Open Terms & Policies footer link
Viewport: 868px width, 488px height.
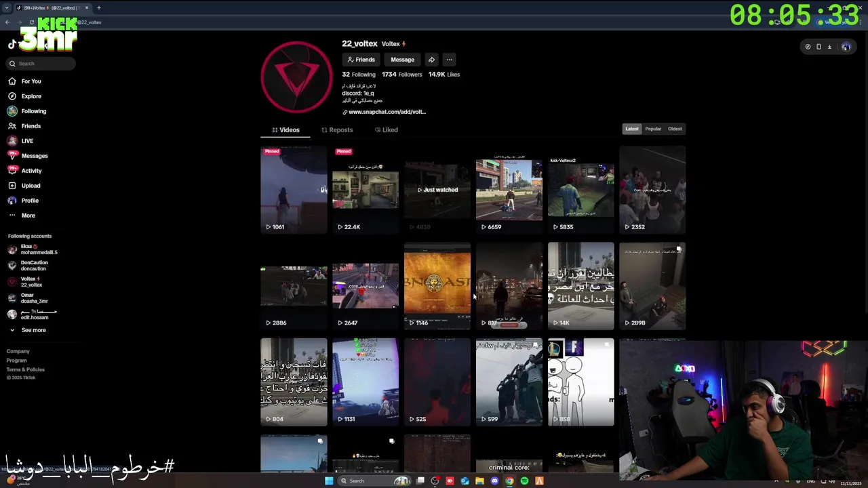pyautogui.click(x=26, y=369)
